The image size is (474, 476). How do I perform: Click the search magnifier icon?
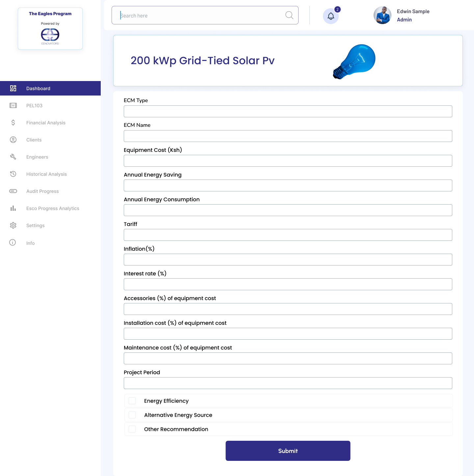[289, 15]
